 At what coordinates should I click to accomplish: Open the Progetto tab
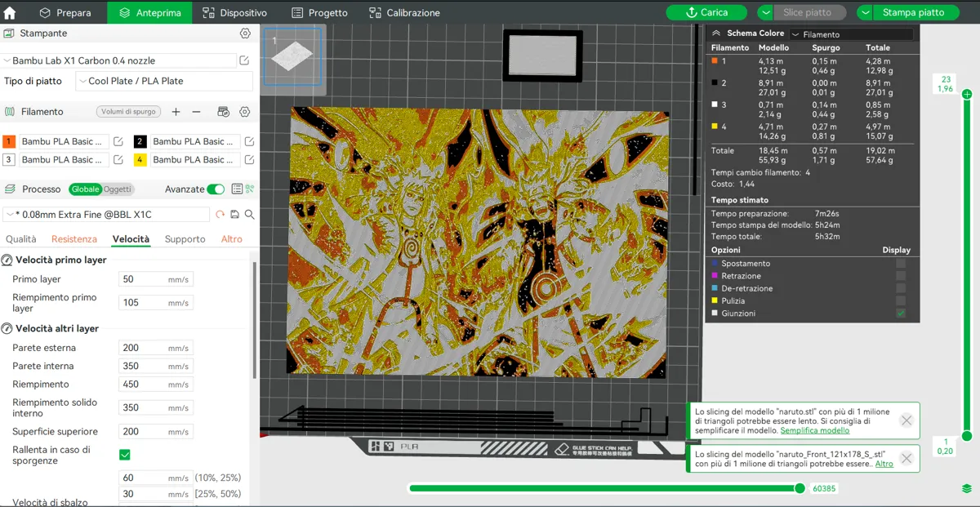coord(319,12)
